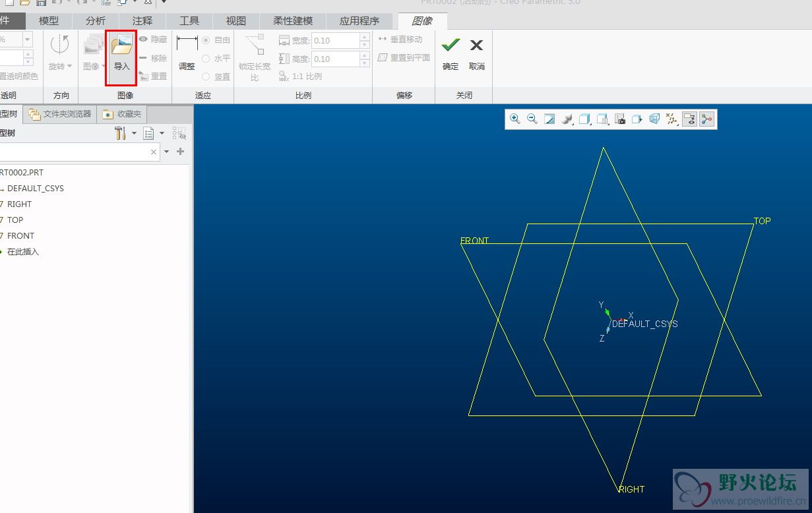The height and width of the screenshot is (513, 812).
Task: Click 重置 (Reset) in image group
Action: coord(152,76)
